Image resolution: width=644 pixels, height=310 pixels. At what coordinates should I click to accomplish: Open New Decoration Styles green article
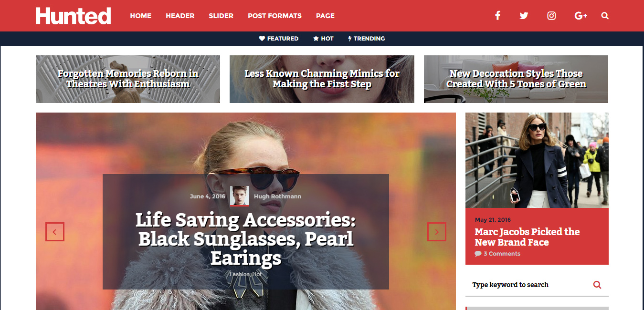pyautogui.click(x=516, y=79)
